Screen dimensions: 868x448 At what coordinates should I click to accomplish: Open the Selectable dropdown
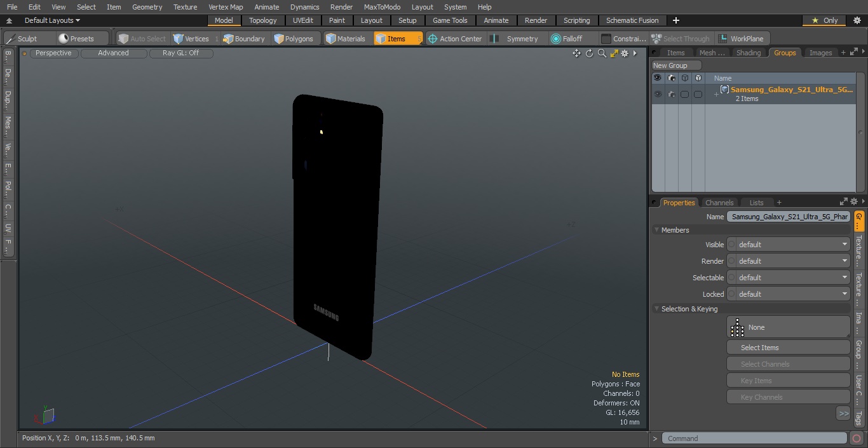(x=789, y=278)
